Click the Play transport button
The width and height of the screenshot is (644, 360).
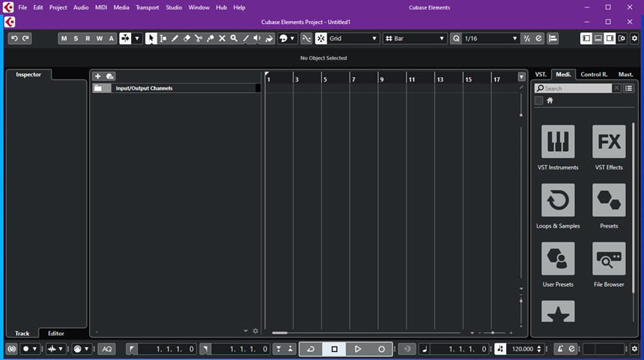pos(358,349)
